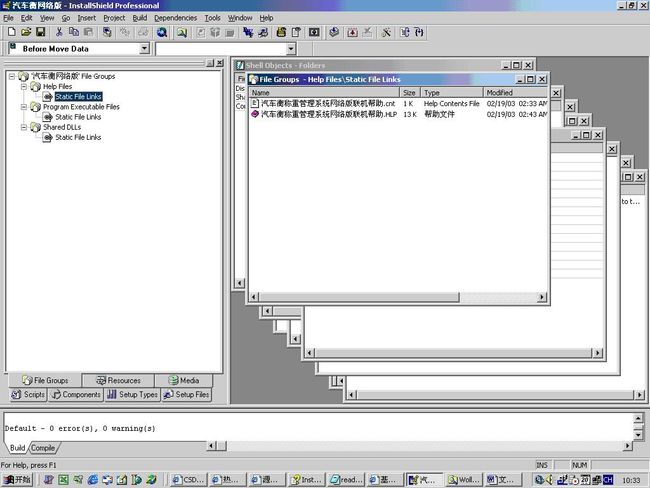Click the Inst... taskbar button

coord(307,480)
